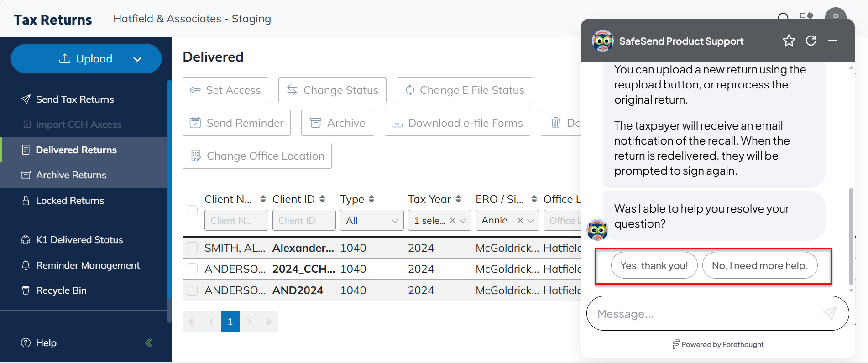Viewport: 868px width, 363px height.
Task: Tick the AND2024 row checkbox
Action: (x=192, y=290)
